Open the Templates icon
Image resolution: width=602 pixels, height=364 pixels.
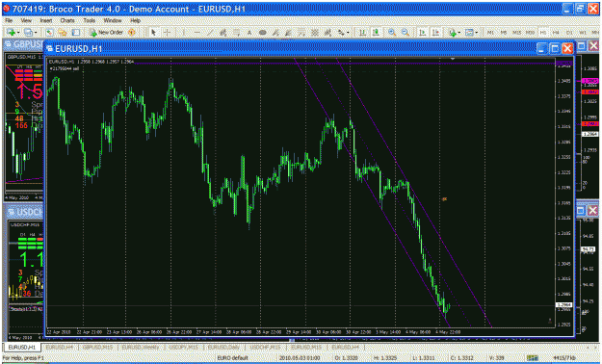click(x=469, y=33)
